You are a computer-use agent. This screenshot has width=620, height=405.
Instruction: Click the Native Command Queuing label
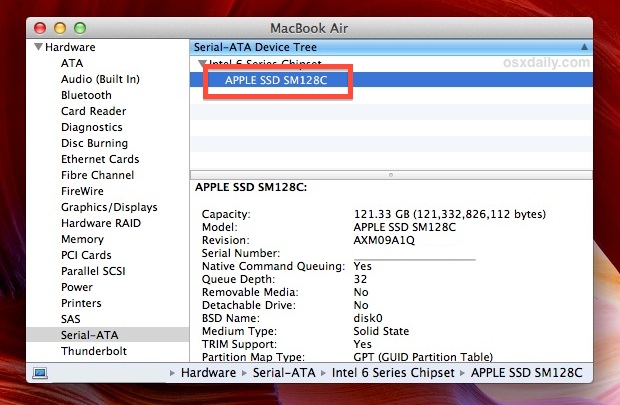coord(273,266)
